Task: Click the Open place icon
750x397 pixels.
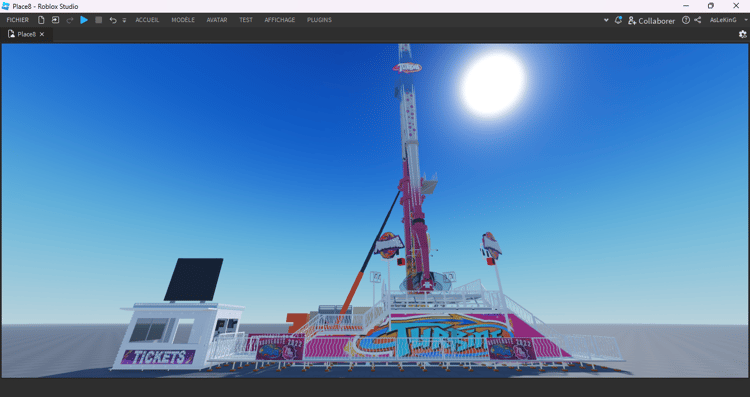Action: pyautogui.click(x=55, y=20)
